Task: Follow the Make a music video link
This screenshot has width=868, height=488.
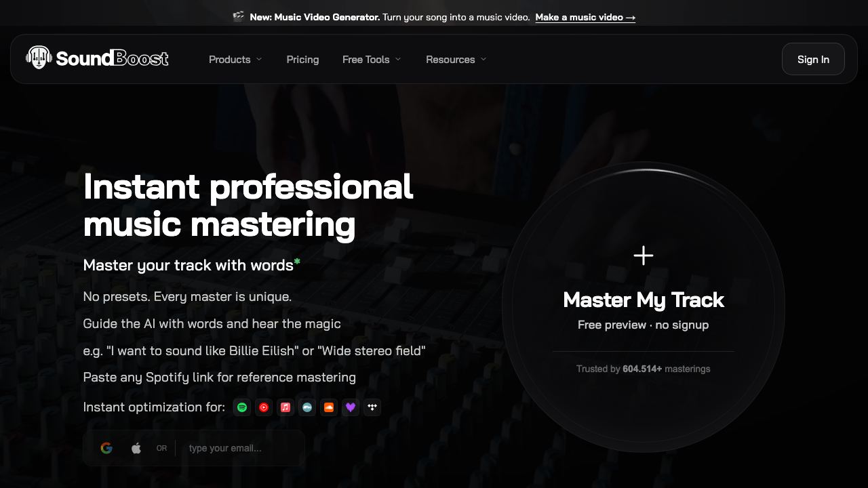Action: (585, 17)
